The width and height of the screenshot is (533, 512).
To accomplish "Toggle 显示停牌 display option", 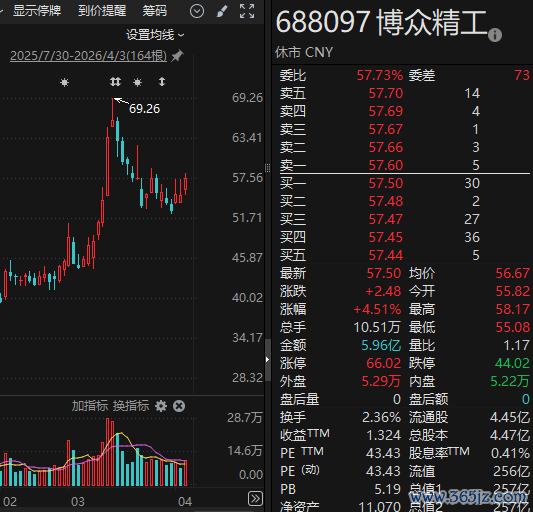I will click(37, 11).
